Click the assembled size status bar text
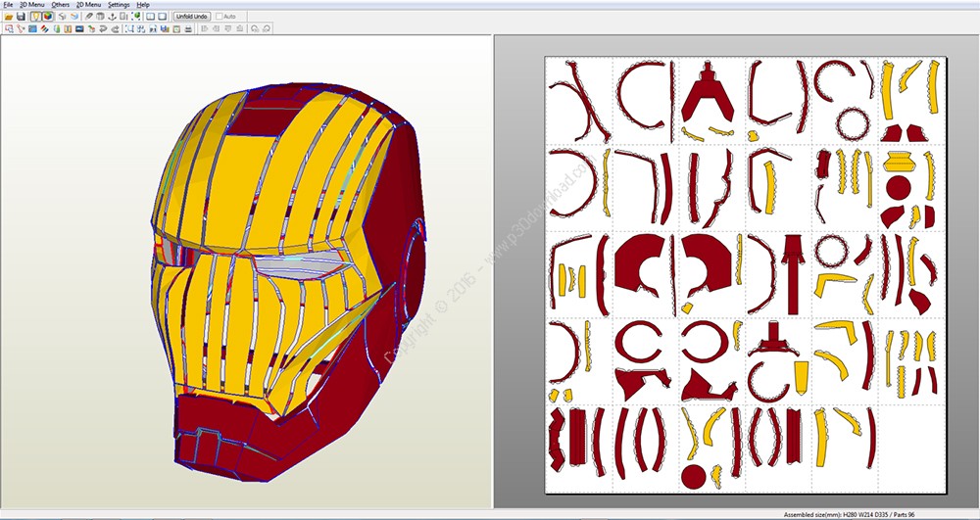980x520 pixels. (850, 515)
